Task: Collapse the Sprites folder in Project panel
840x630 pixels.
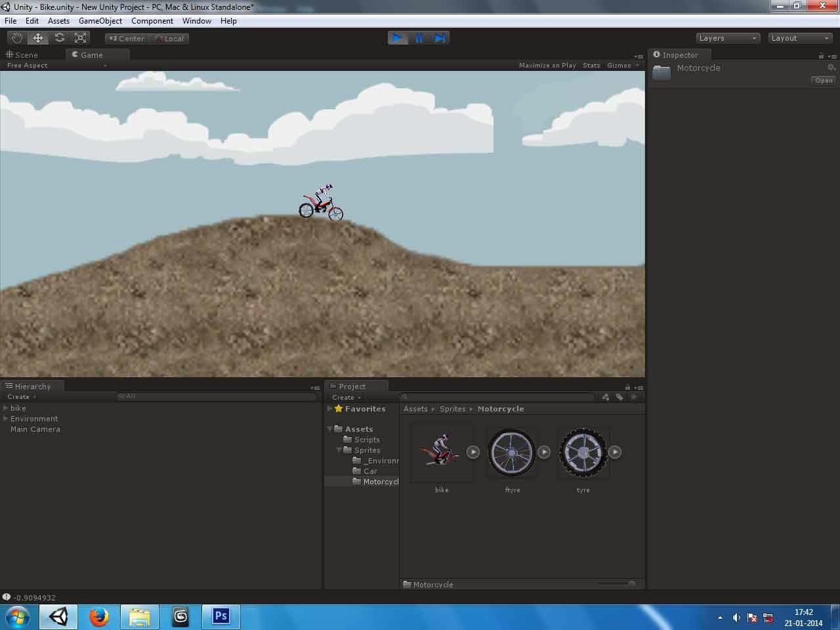Action: [x=339, y=450]
